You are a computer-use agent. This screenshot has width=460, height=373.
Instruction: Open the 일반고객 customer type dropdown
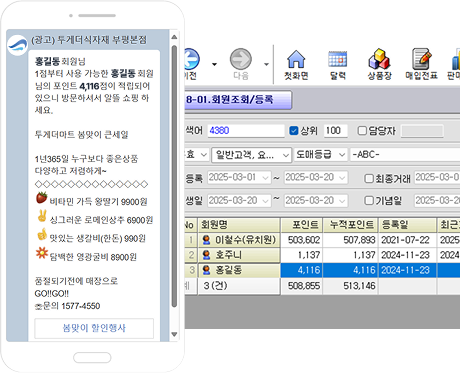click(x=252, y=155)
